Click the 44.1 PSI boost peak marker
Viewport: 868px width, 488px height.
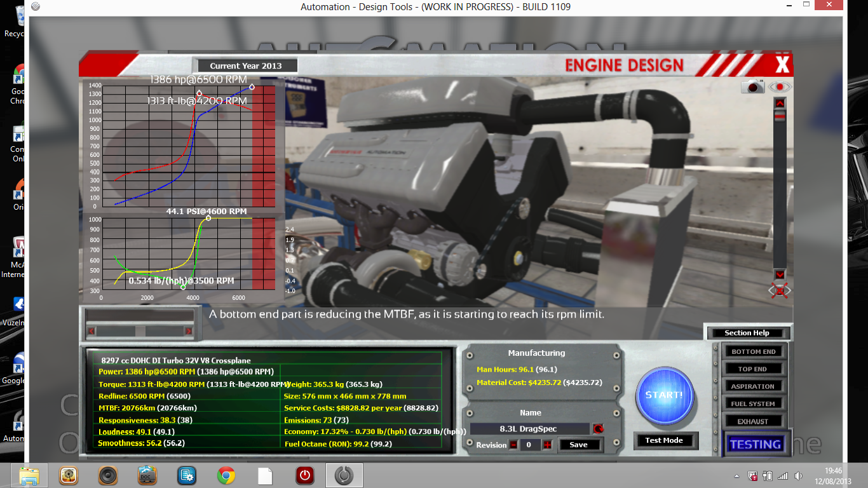(208, 218)
